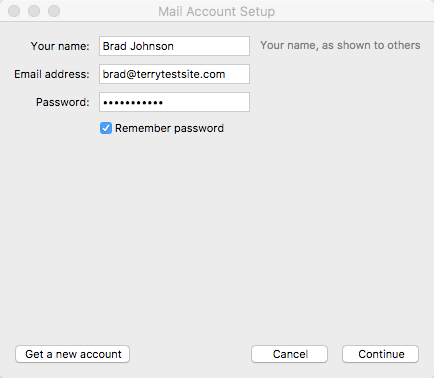Continue to the next setup step
Screen dimensions: 434x378
[x=380, y=354]
